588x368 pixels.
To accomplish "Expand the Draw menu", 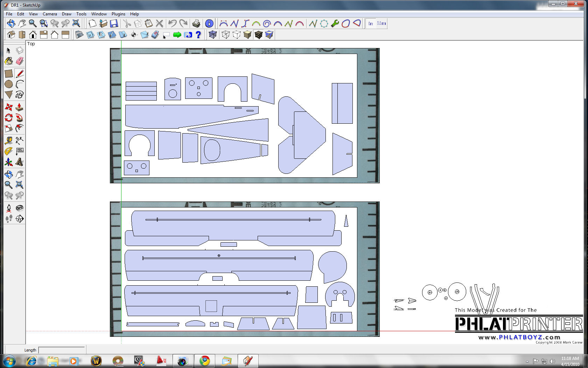I will point(66,14).
